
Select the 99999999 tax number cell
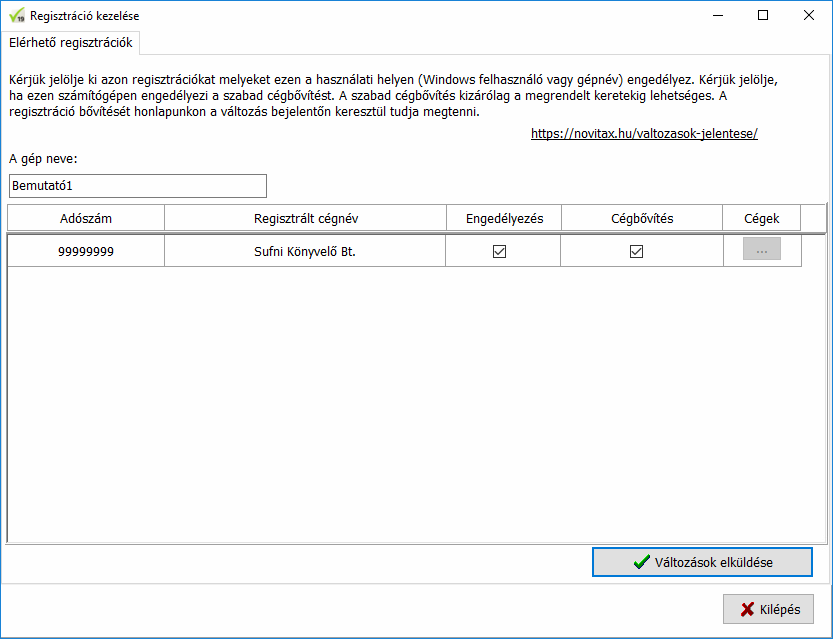click(86, 251)
